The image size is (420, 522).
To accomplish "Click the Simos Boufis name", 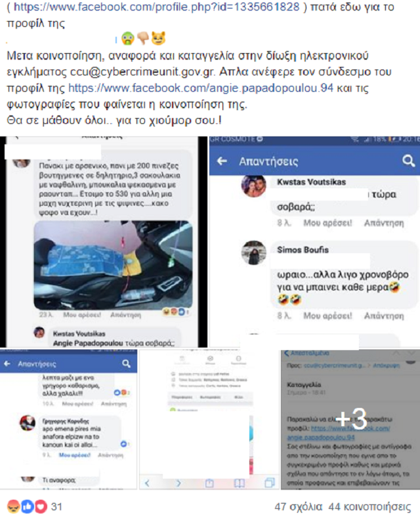I will 303,250.
